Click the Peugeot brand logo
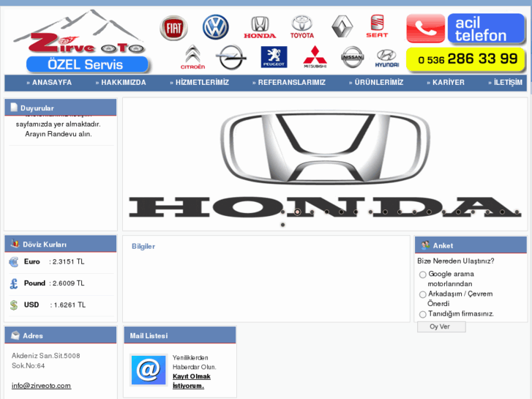Screen dimensions: 532x399 pyautogui.click(x=274, y=57)
